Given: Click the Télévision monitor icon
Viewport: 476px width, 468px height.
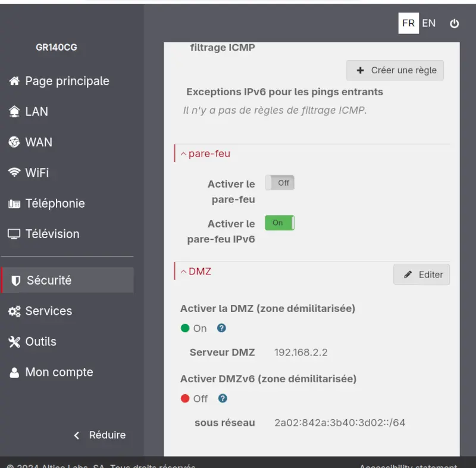Looking at the screenshot, I should click(14, 234).
